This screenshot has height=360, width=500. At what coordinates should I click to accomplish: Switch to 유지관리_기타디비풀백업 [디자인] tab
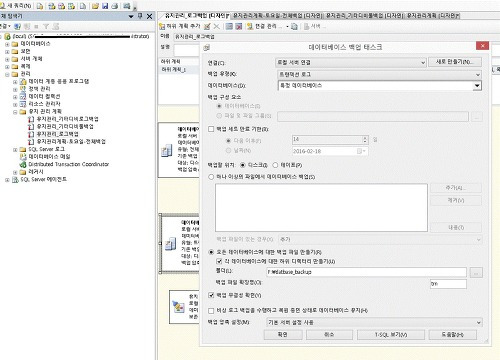pos(365,16)
